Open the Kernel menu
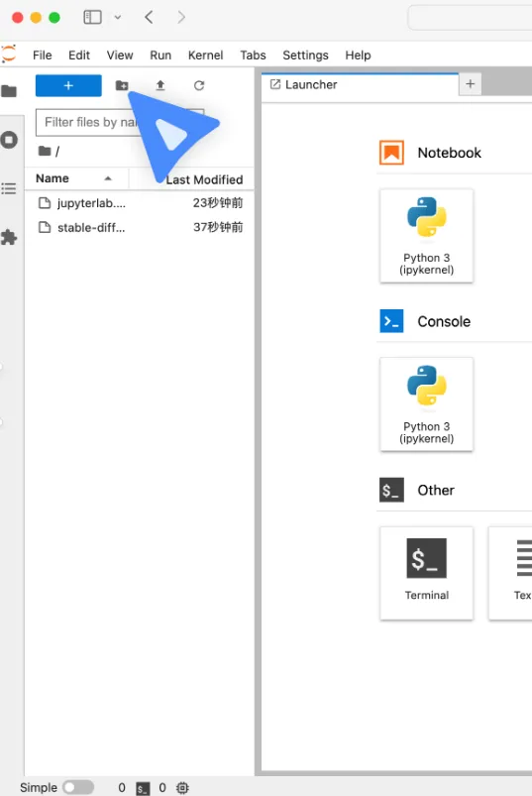 (205, 55)
